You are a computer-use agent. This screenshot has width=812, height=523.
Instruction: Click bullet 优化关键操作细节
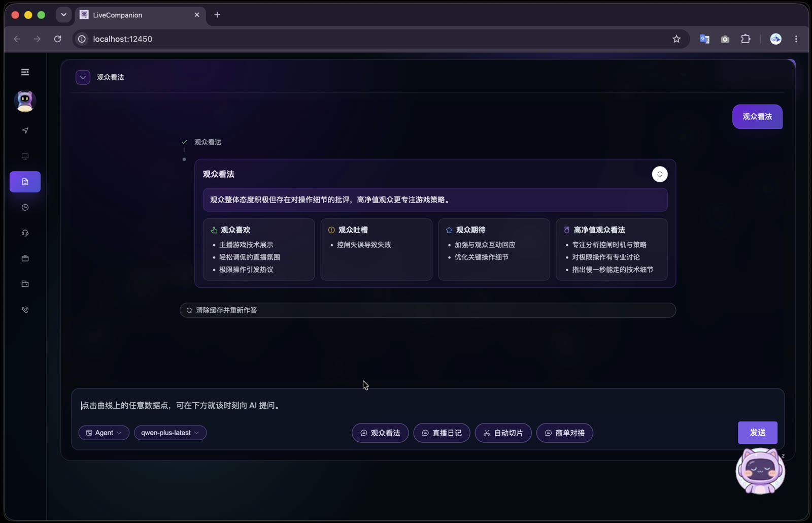(x=482, y=257)
